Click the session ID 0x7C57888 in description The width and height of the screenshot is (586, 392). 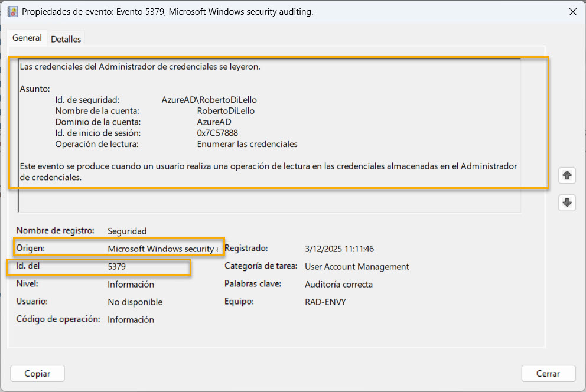point(217,133)
